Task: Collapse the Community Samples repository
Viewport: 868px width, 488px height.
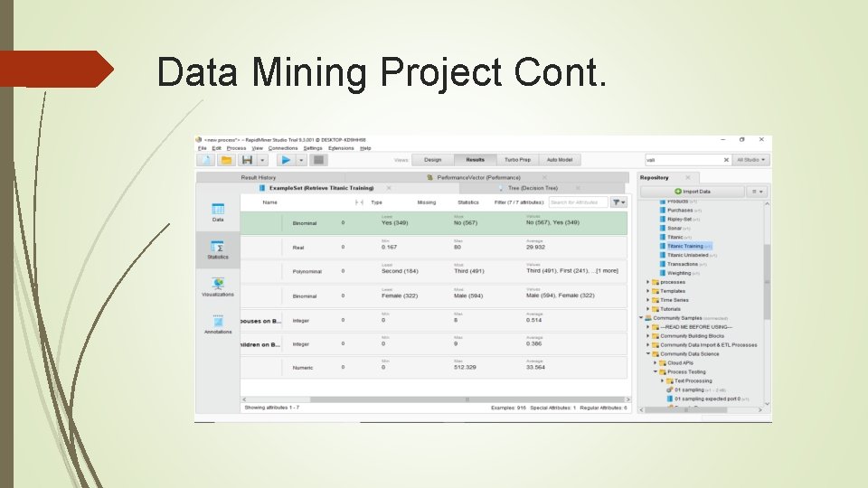Action: [641, 318]
